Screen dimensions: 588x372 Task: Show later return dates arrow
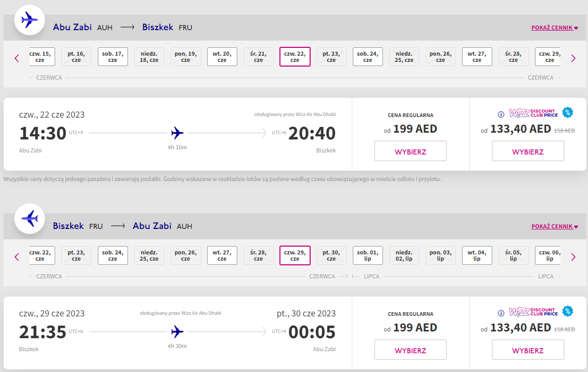coord(573,257)
